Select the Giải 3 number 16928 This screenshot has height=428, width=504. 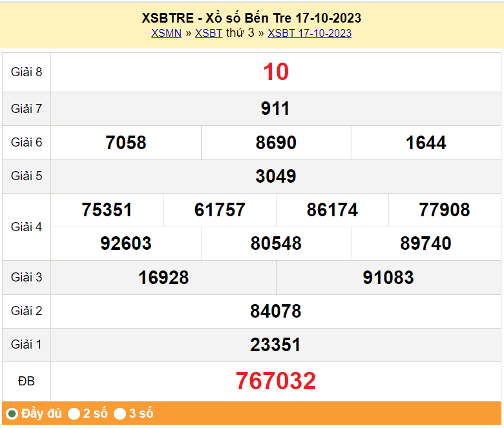coord(163,278)
